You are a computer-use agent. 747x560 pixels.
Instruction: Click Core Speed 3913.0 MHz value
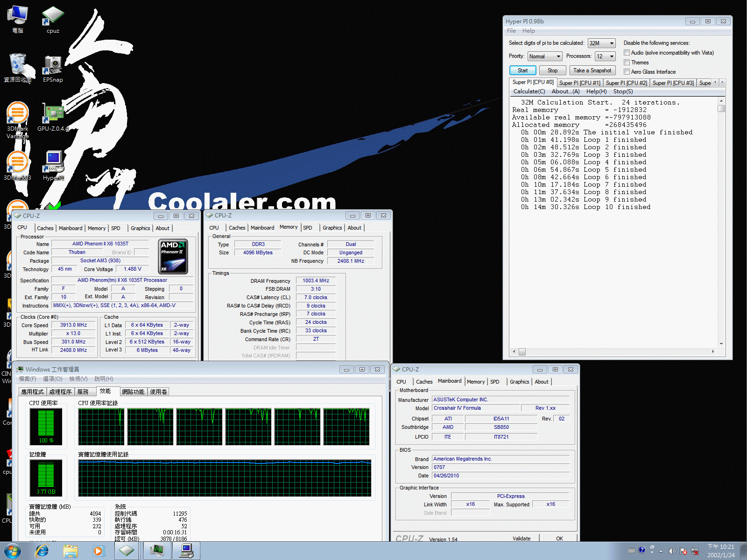pos(73,325)
